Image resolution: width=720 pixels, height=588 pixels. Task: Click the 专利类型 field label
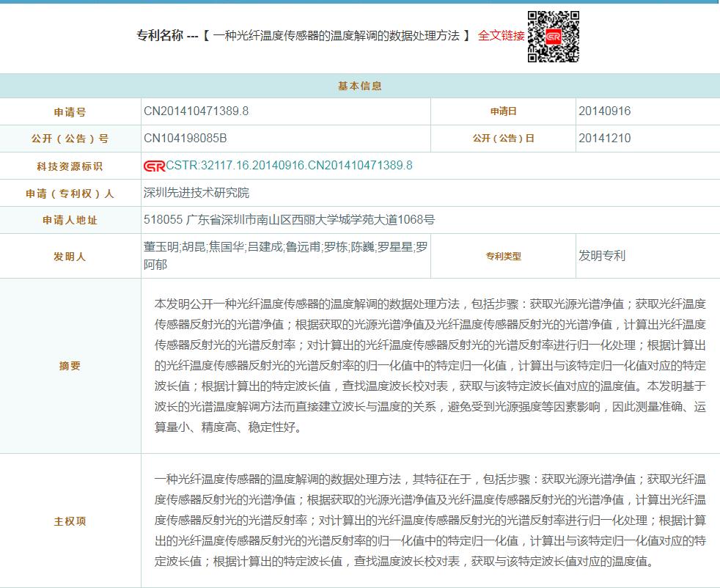[x=503, y=257]
